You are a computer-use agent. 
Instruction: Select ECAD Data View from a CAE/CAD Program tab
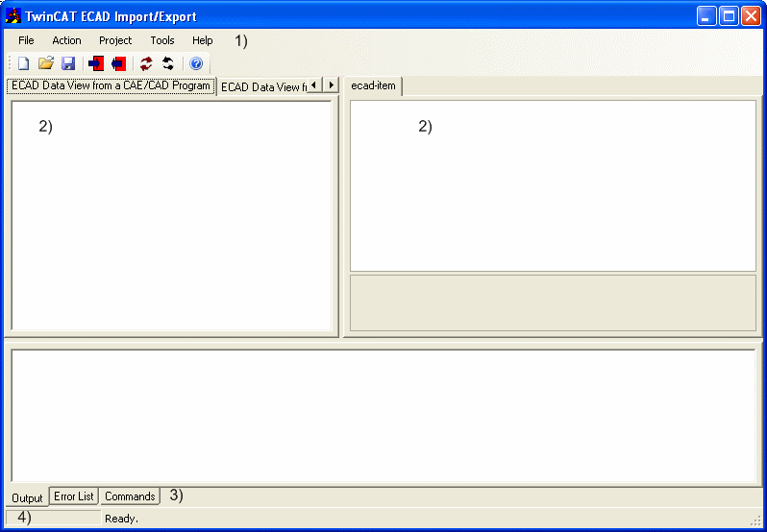pos(111,86)
